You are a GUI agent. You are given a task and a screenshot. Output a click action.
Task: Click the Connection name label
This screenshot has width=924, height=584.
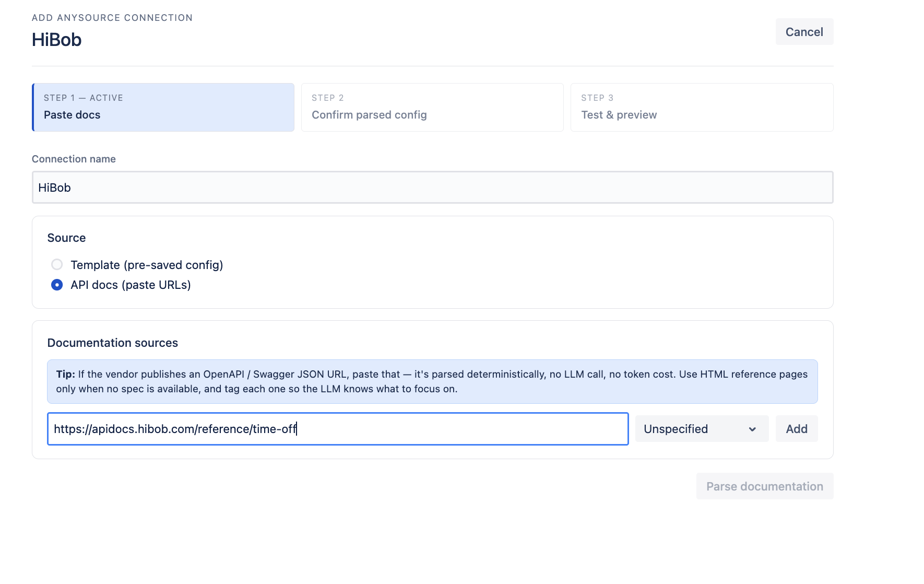pyautogui.click(x=74, y=159)
